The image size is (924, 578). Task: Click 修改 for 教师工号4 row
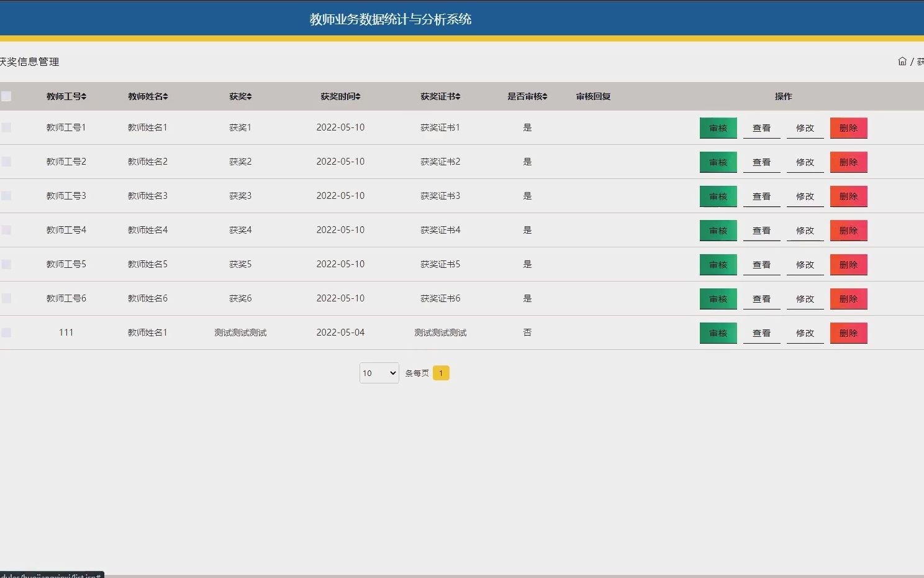tap(805, 231)
